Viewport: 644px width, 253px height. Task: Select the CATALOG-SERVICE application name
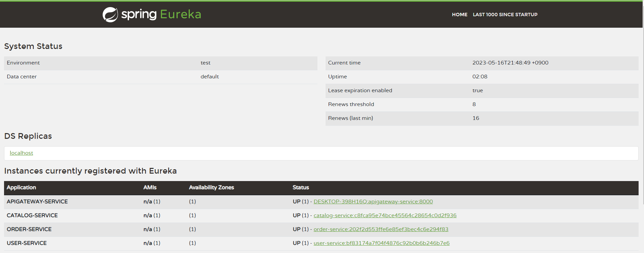32,216
